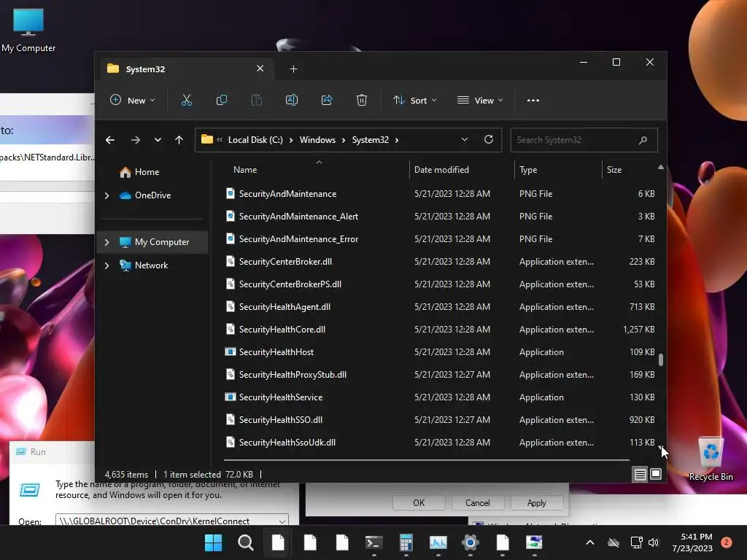Click chevron after System32 in breadcrumb
The height and width of the screenshot is (560, 747).
point(396,140)
